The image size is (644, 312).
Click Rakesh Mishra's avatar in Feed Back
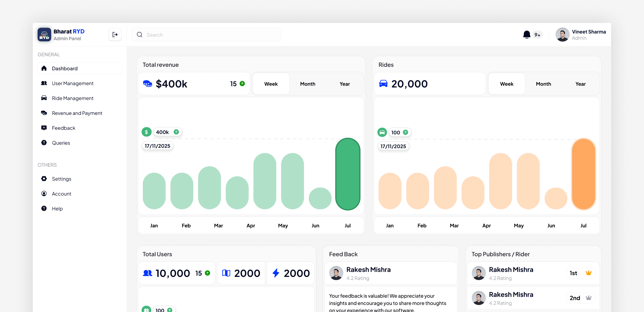pyautogui.click(x=336, y=273)
